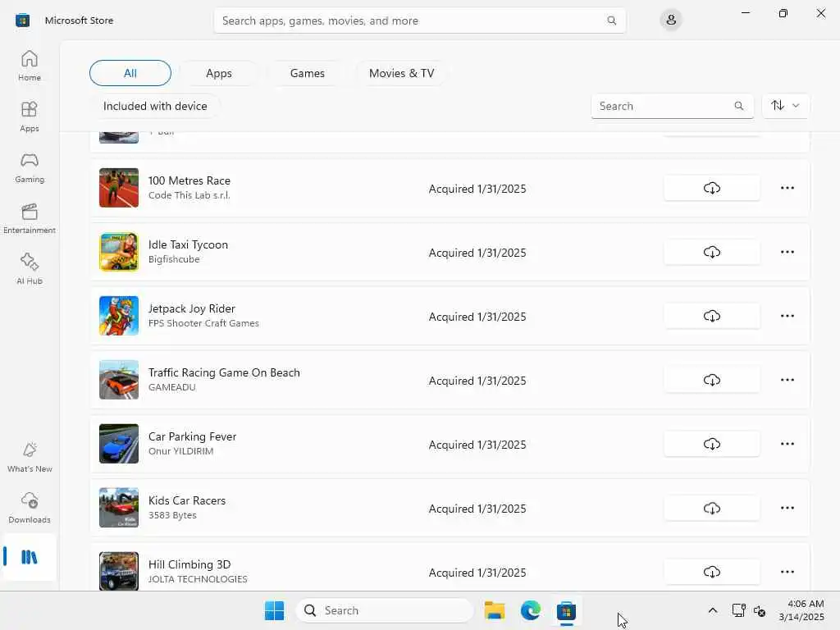Download 100 Metres Race via cloud icon
The width and height of the screenshot is (840, 630).
click(x=711, y=188)
